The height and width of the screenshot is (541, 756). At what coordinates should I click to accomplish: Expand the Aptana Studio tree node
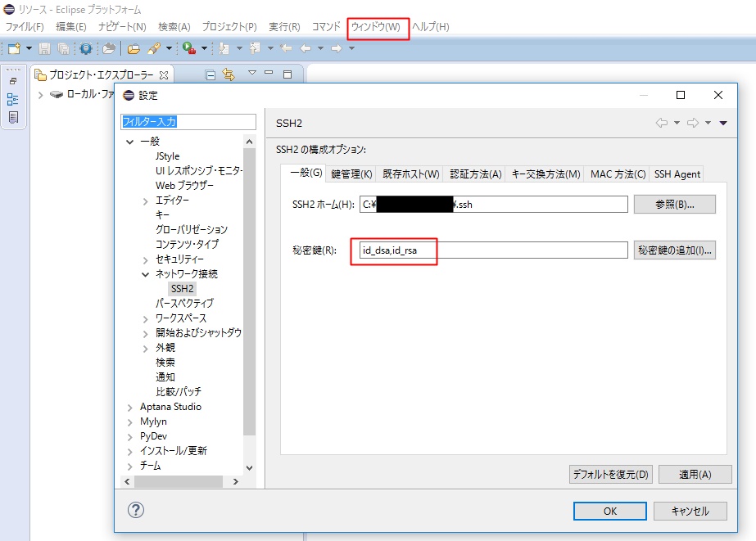click(130, 407)
